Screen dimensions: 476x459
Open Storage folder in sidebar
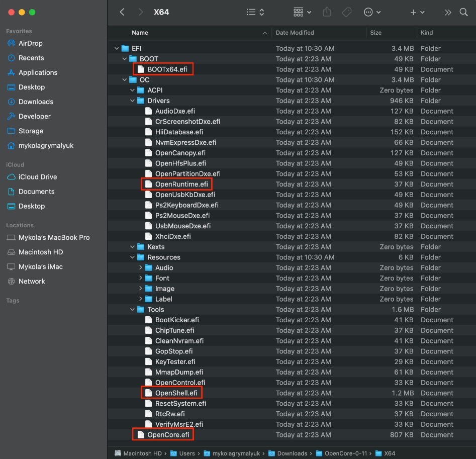point(25,131)
